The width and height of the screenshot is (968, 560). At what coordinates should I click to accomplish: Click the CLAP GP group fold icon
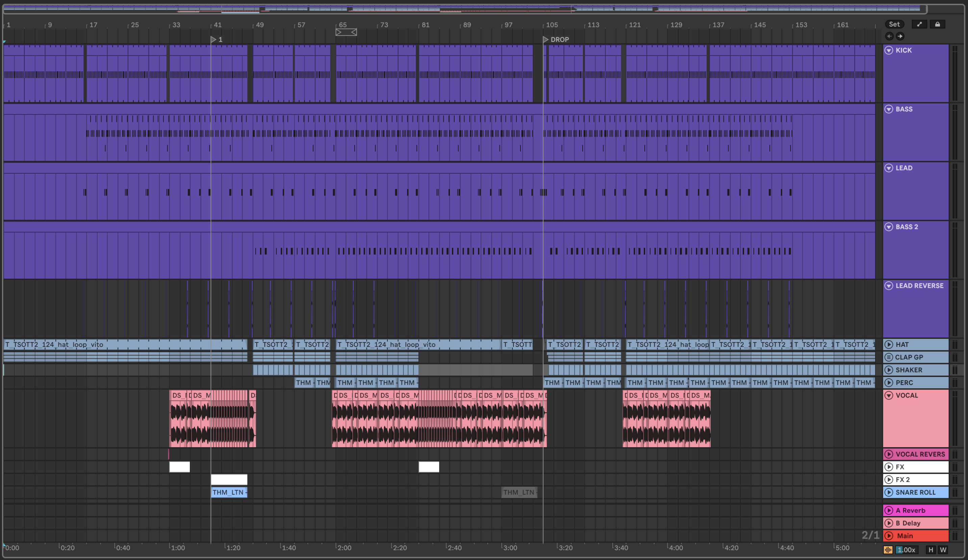tap(889, 357)
